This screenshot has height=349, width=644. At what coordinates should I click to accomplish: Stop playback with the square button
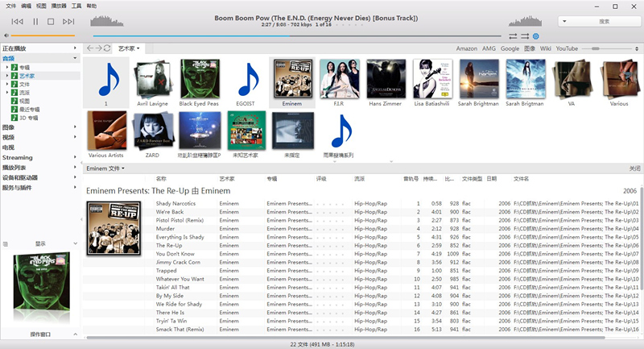tap(51, 21)
